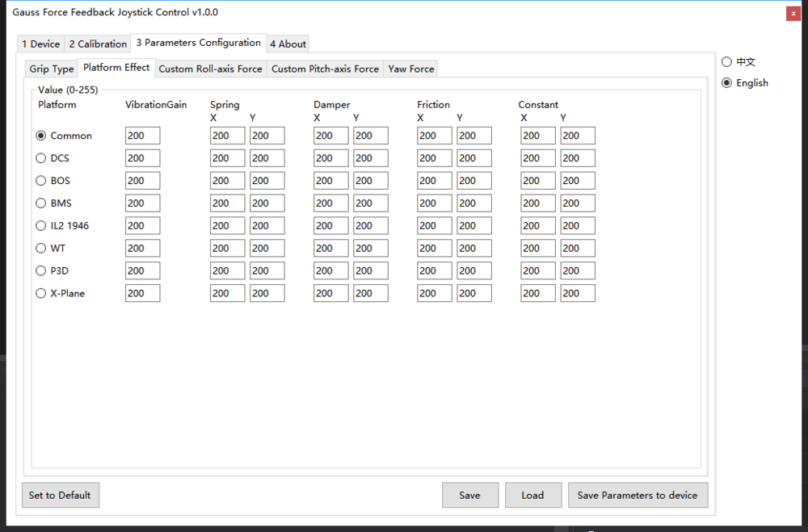Edit the X-Plane Spring X field
The image size is (808, 532).
pyautogui.click(x=227, y=293)
